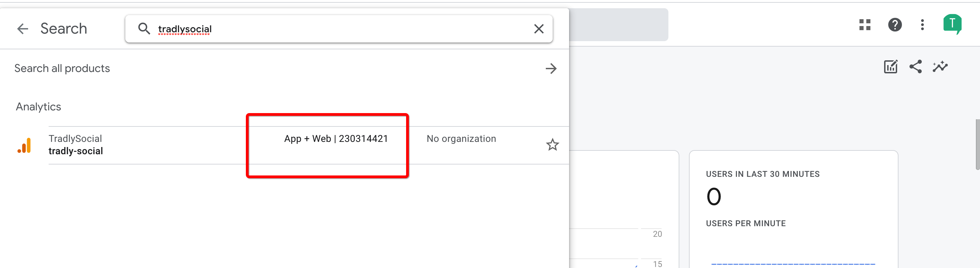Click the magnifier icon in search box
980x268 pixels.
144,29
